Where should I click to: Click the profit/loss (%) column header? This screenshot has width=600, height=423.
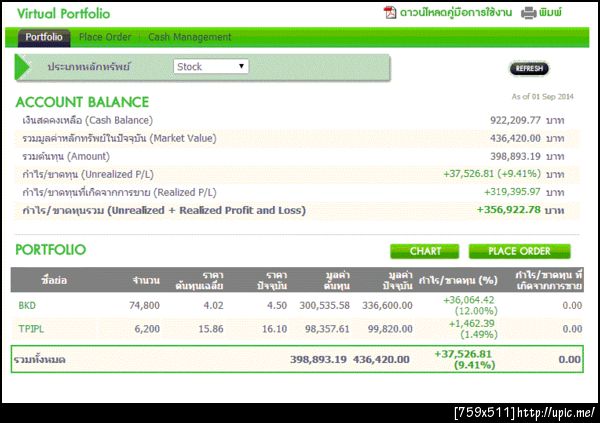click(x=458, y=280)
